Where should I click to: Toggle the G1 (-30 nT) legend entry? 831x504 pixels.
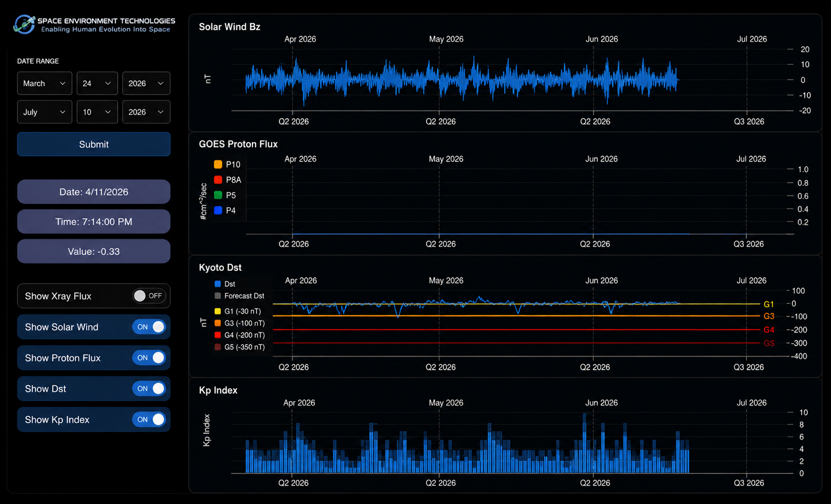pyautogui.click(x=237, y=311)
